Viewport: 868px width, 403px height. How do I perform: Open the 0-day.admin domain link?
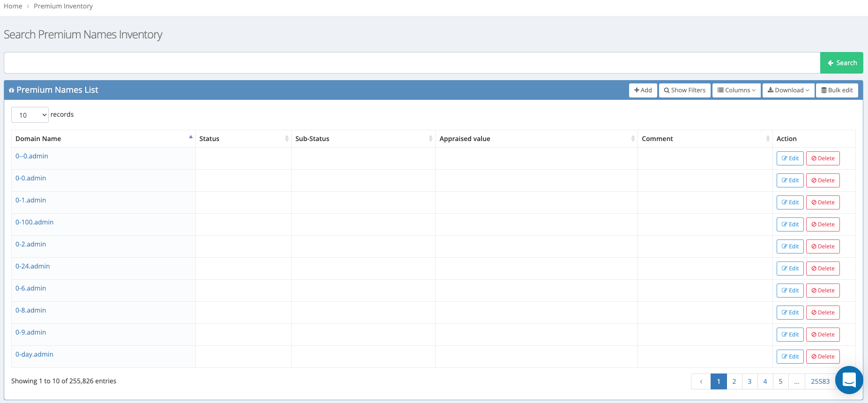35,354
